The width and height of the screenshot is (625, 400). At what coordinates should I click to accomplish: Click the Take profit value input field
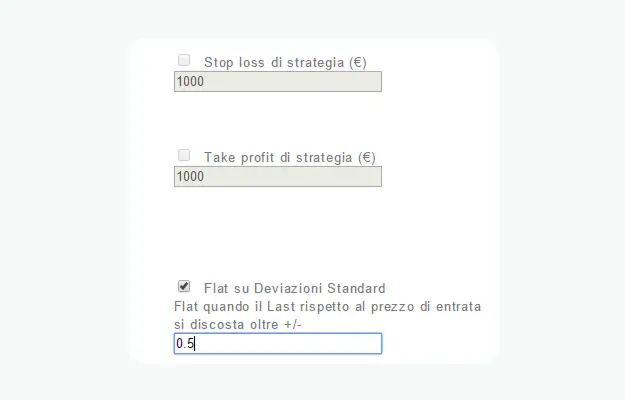click(x=277, y=176)
